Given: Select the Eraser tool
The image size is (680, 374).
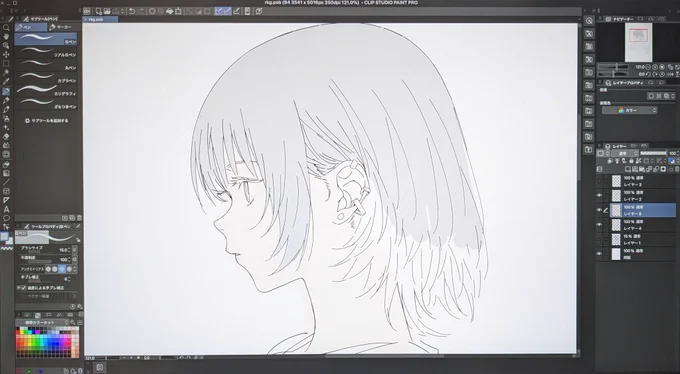Looking at the screenshot, I should pyautogui.click(x=6, y=137).
